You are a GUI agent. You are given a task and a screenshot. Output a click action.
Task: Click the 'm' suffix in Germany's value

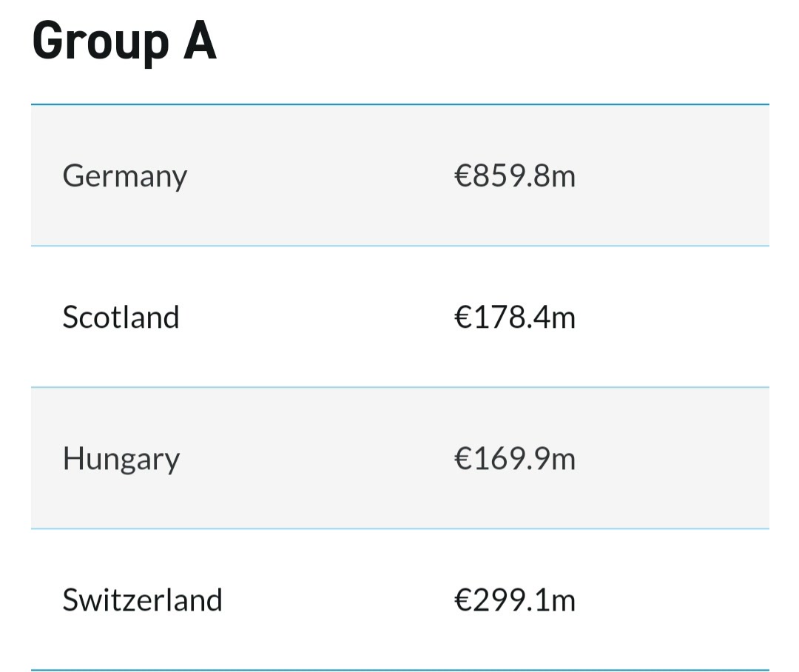click(x=563, y=180)
